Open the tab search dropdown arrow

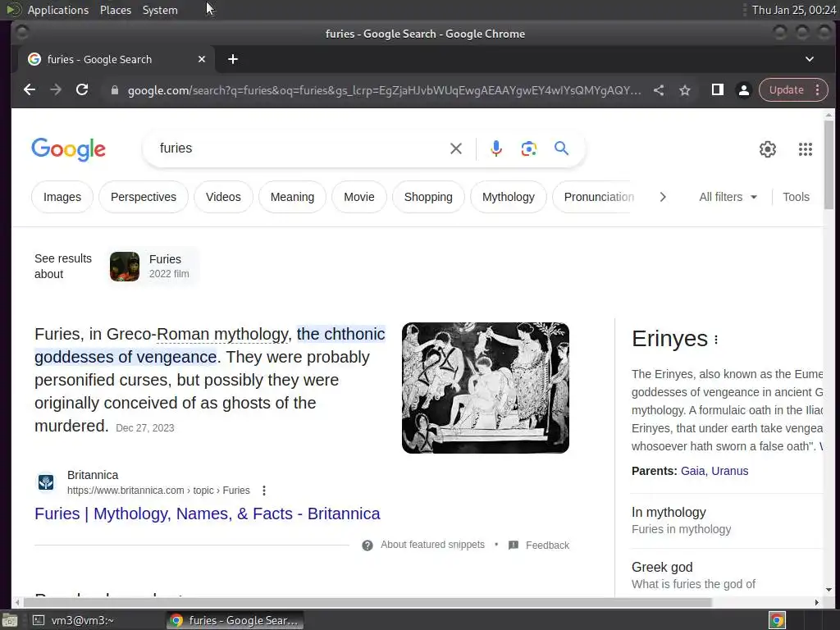coord(810,59)
